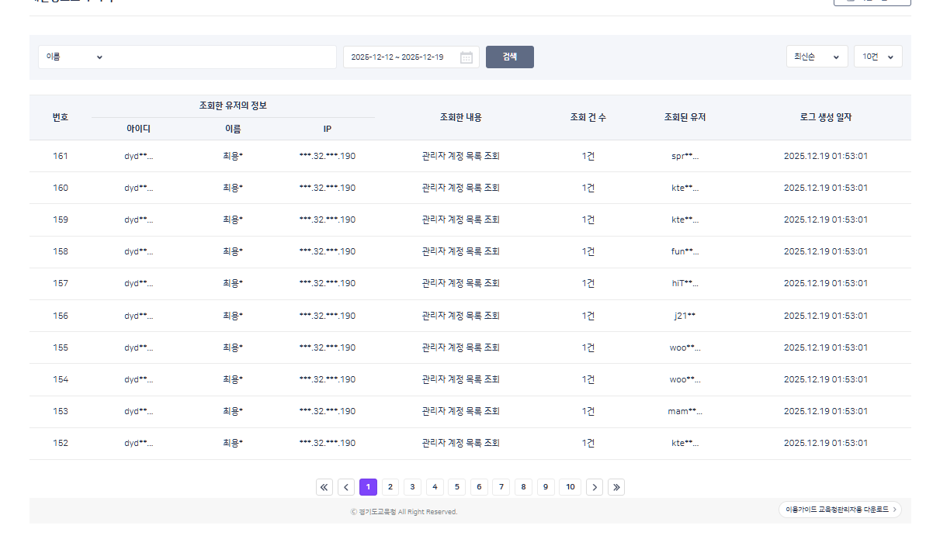Click viewed user mam** in row 153
This screenshot has width=926, height=560.
click(x=685, y=411)
